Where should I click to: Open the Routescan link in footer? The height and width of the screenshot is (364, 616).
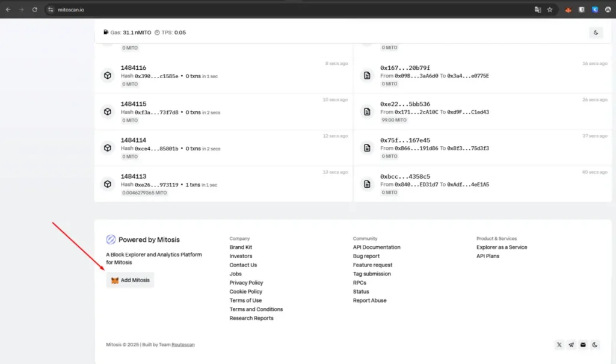tap(183, 345)
